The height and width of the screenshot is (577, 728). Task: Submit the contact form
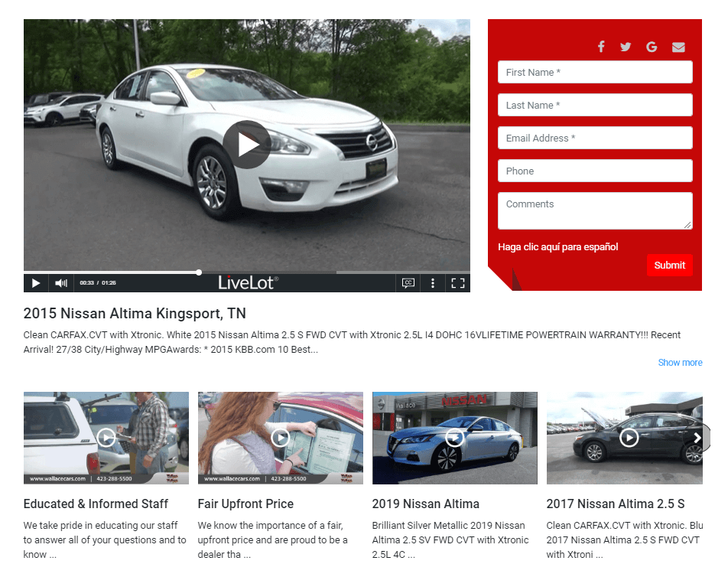pyautogui.click(x=670, y=266)
